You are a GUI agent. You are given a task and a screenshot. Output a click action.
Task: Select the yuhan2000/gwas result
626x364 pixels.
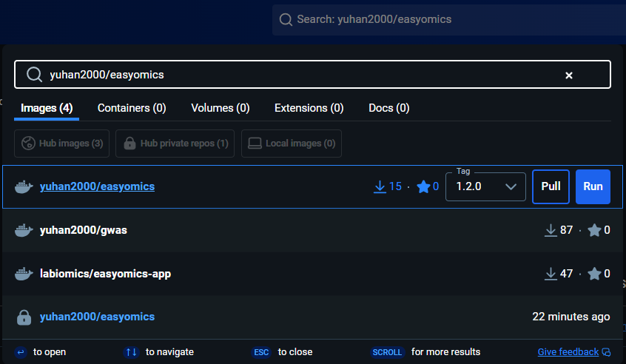tap(312, 230)
